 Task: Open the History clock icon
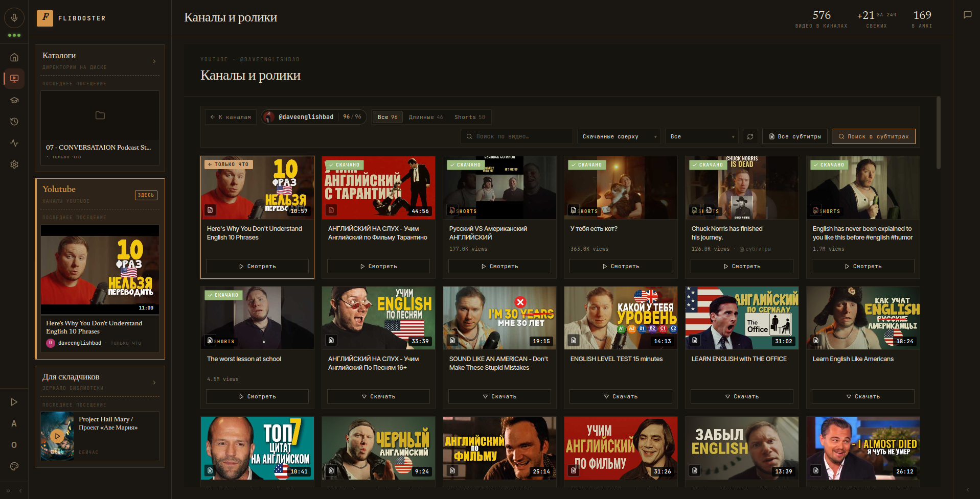[14, 122]
